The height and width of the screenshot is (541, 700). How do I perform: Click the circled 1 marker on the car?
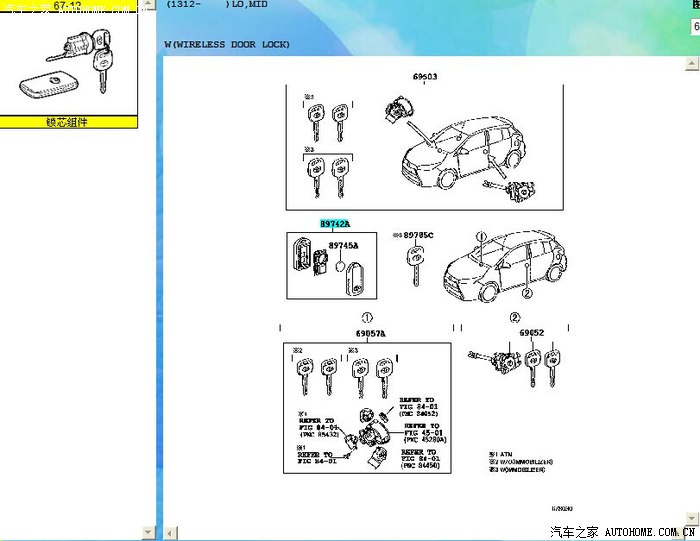point(481,239)
